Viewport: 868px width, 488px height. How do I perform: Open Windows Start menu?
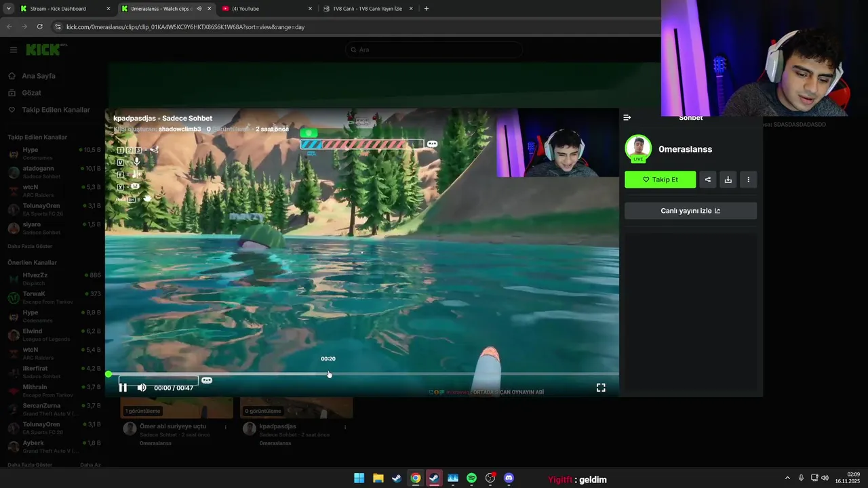tap(359, 479)
